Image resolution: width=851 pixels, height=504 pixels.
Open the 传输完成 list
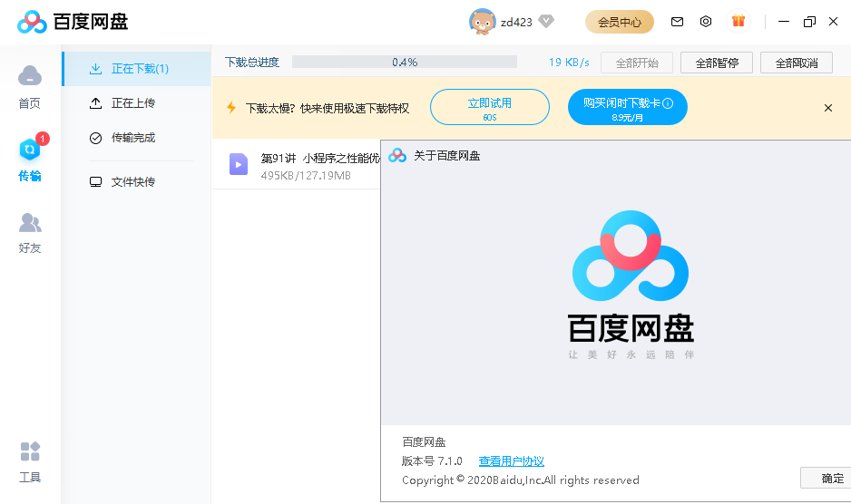132,138
